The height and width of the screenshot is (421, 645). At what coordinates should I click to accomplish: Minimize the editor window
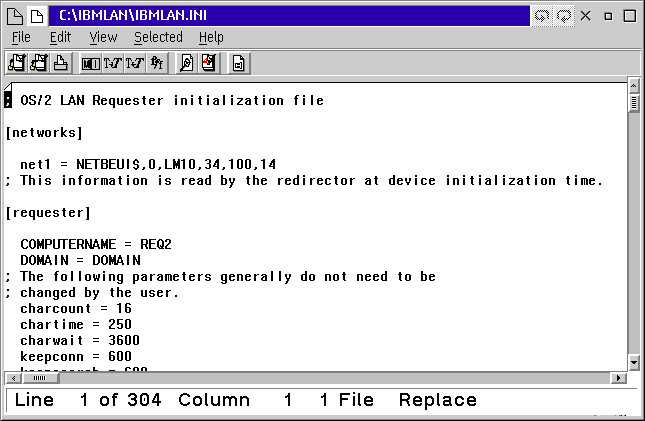click(x=608, y=16)
